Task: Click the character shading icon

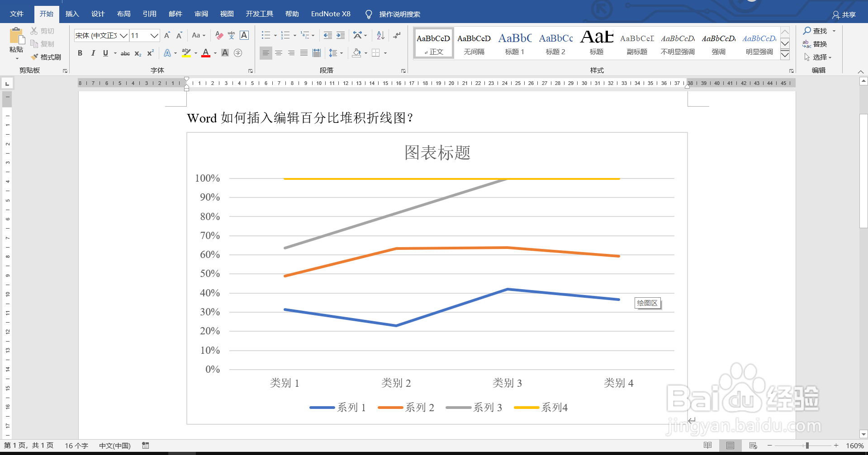Action: click(225, 53)
